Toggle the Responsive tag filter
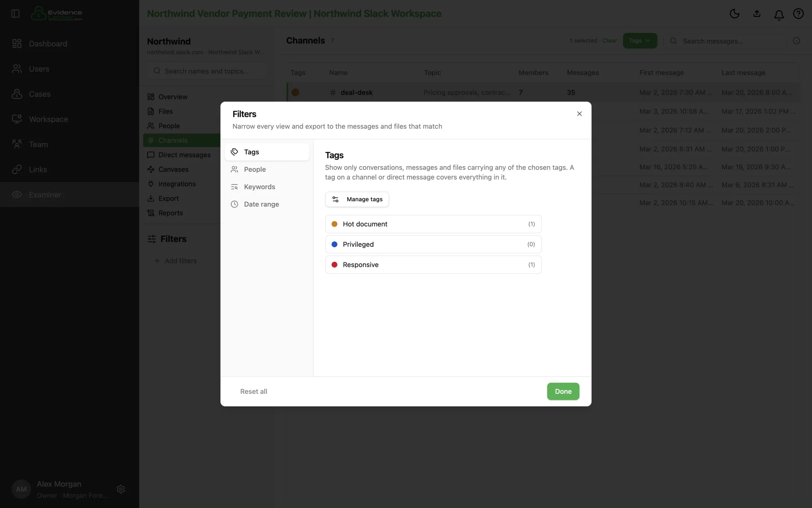 click(x=433, y=265)
